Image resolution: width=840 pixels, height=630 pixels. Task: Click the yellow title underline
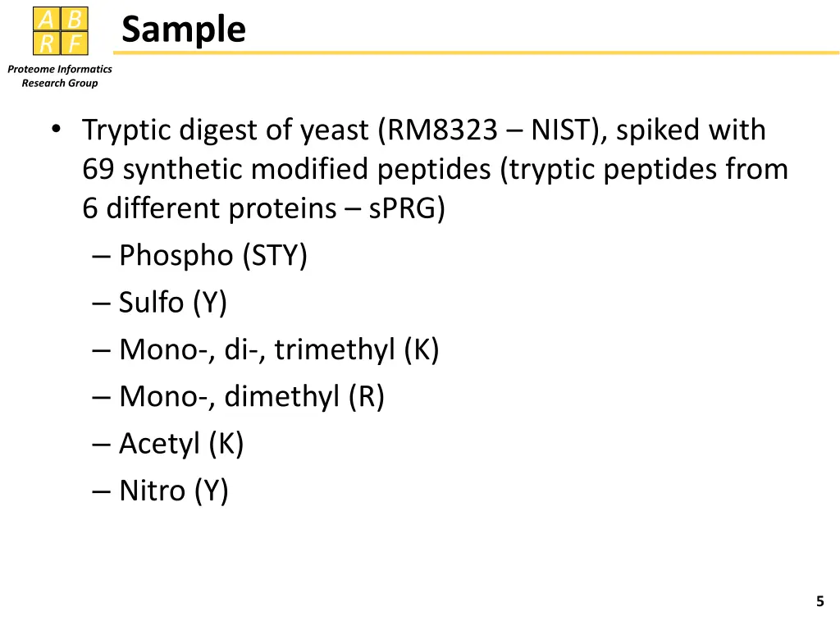[476, 52]
